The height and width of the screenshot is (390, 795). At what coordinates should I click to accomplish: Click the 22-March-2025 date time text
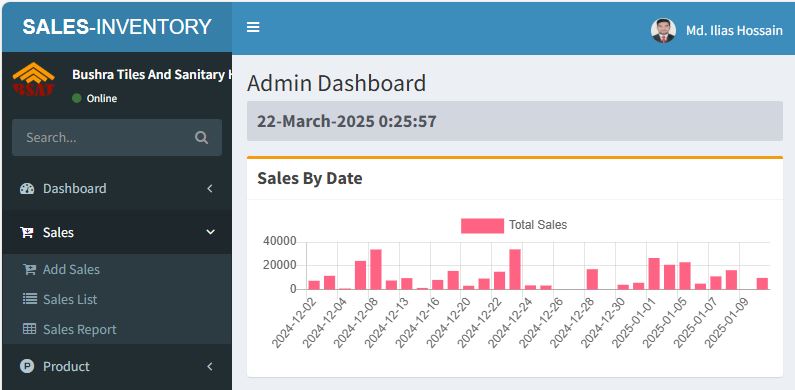(346, 121)
